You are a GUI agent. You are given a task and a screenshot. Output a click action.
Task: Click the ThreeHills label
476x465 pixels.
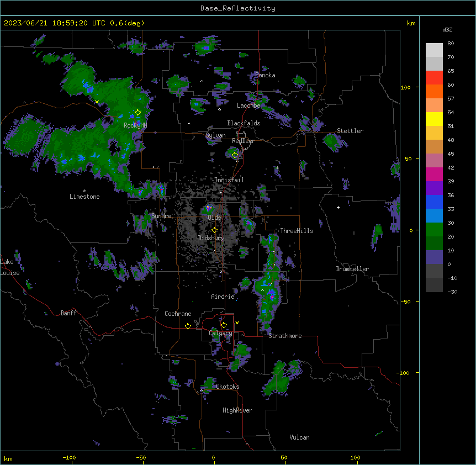click(297, 231)
